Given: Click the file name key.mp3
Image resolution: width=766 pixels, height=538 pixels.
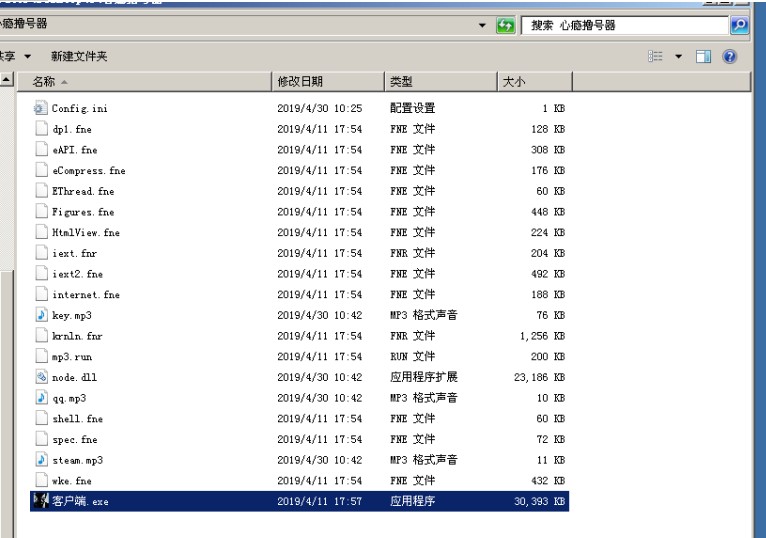Looking at the screenshot, I should pos(72,316).
